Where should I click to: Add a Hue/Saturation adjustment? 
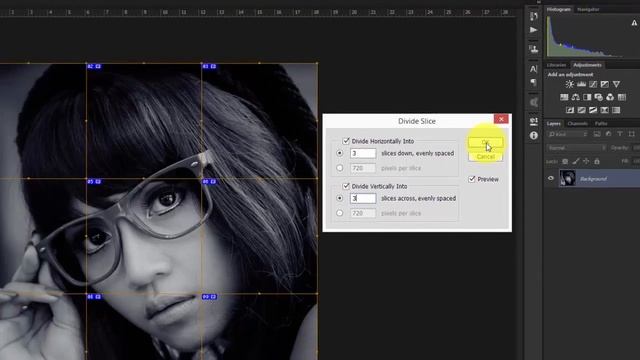pos(564,97)
